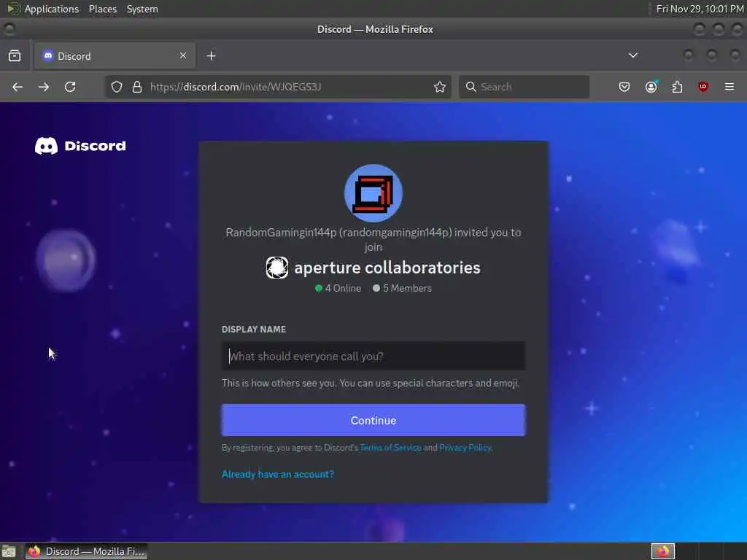Click the Discord logo at top left

(x=80, y=146)
